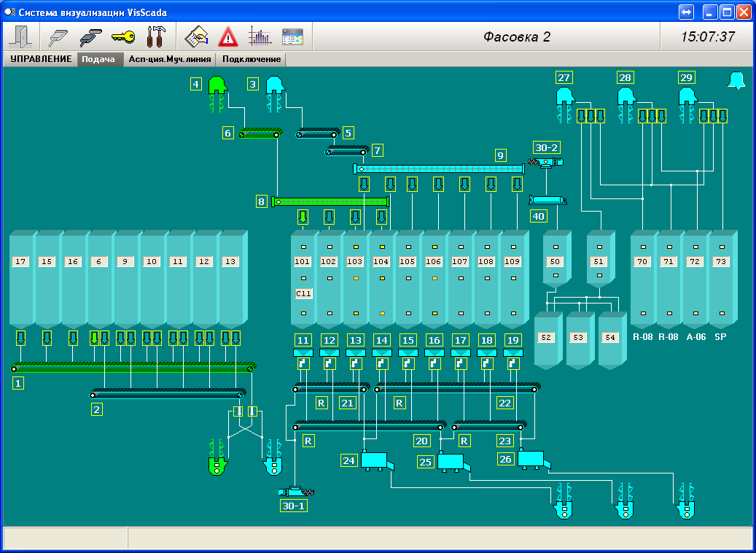The width and height of the screenshot is (756, 553).
Task: Open the screwdriver and hammer settings tool
Action: pos(156,36)
